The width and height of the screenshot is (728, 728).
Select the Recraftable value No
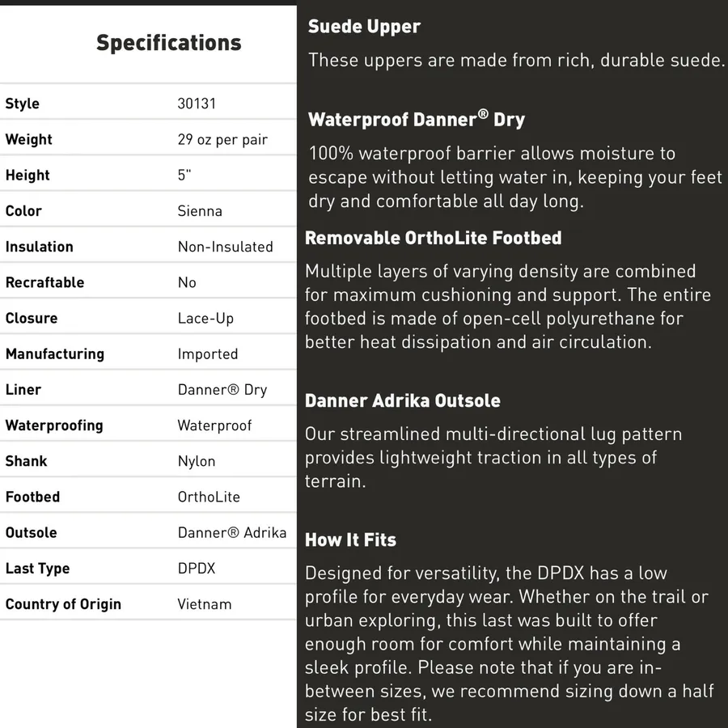pyautogui.click(x=187, y=282)
